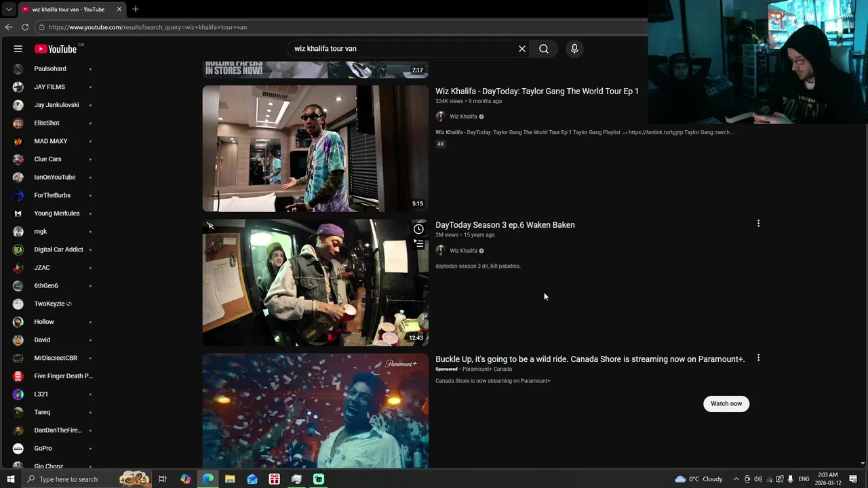Click the Wiz Khalifa avatar under Waken Baken
The width and height of the screenshot is (868, 488).
coord(440,251)
